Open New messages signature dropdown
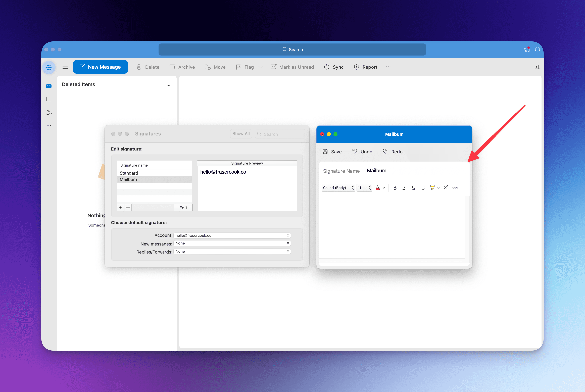The height and width of the screenshot is (392, 585). pos(232,243)
